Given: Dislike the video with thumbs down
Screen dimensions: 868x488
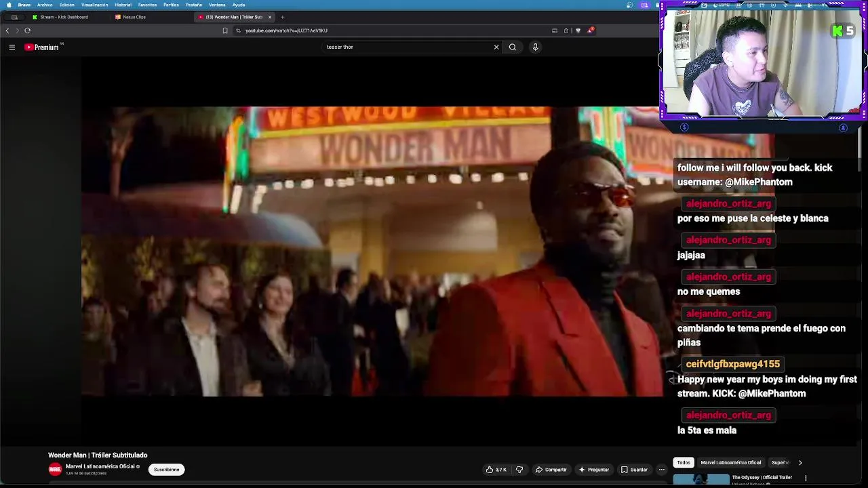Looking at the screenshot, I should pyautogui.click(x=519, y=470).
